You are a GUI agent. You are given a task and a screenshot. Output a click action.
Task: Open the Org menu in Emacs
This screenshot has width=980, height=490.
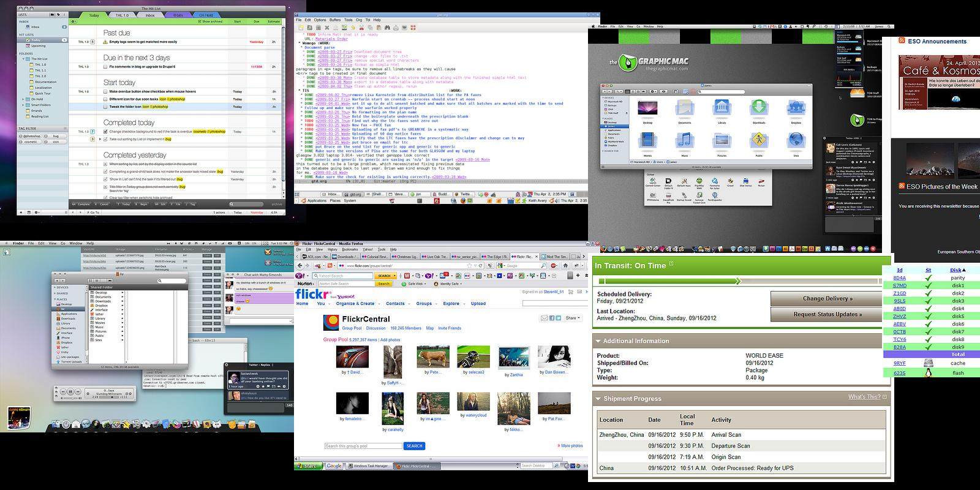click(359, 20)
